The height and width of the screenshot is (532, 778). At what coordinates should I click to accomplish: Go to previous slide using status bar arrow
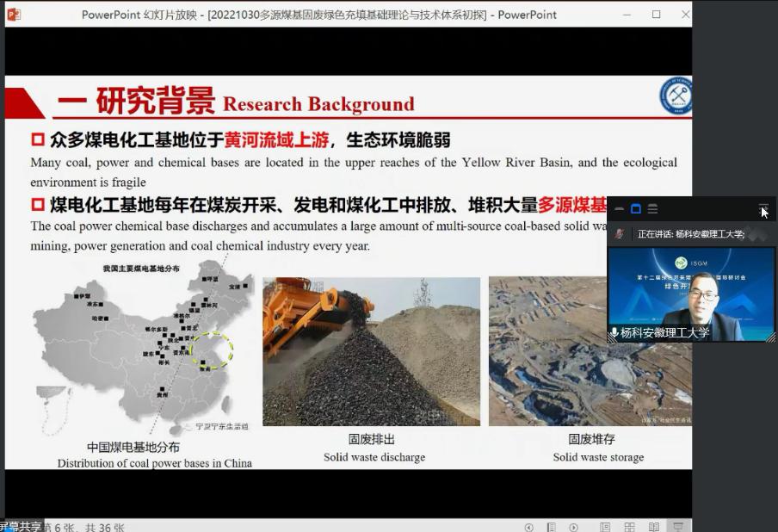[x=528, y=527]
